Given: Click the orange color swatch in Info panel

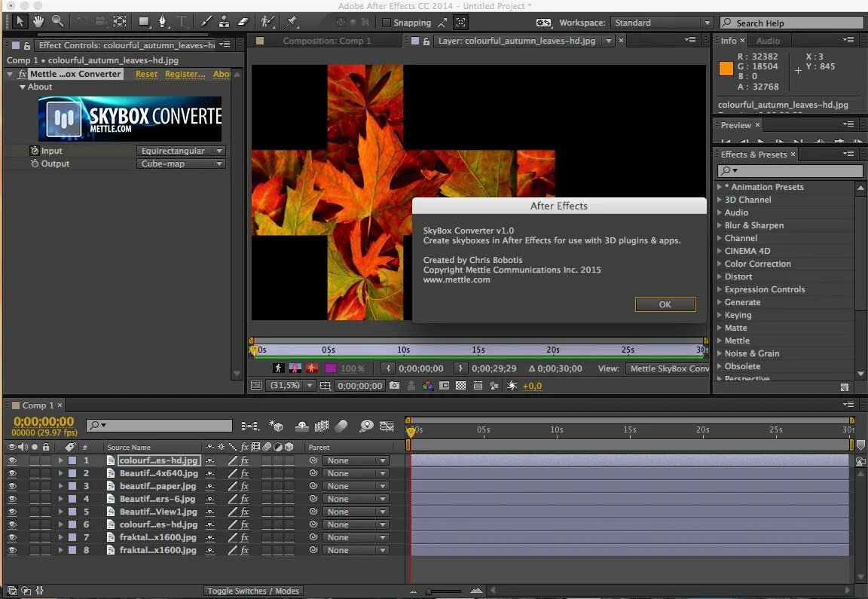Looking at the screenshot, I should click(726, 69).
